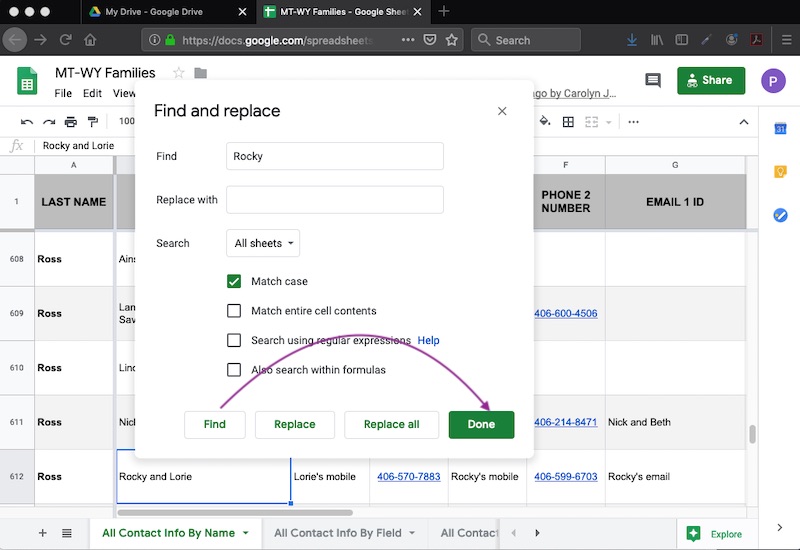Open the File menu
The width and height of the screenshot is (800, 550).
(x=63, y=93)
